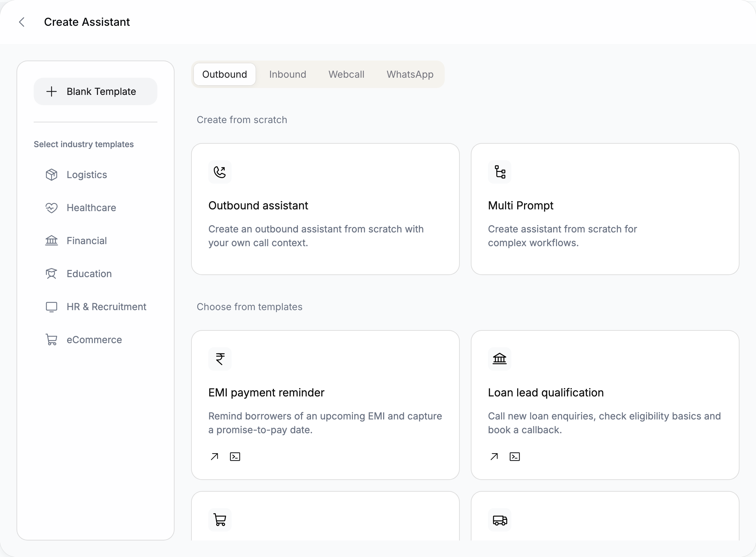The image size is (756, 557).
Task: Click the 'Create from scratch' heading
Action: (x=242, y=120)
